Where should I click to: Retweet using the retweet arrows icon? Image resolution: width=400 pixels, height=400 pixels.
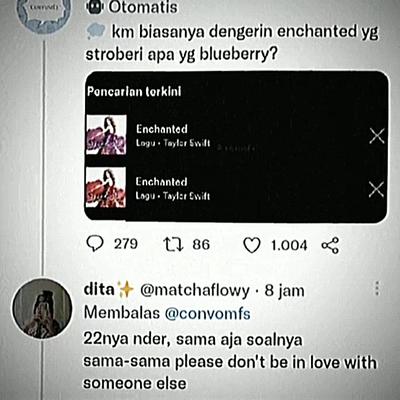[x=173, y=244]
